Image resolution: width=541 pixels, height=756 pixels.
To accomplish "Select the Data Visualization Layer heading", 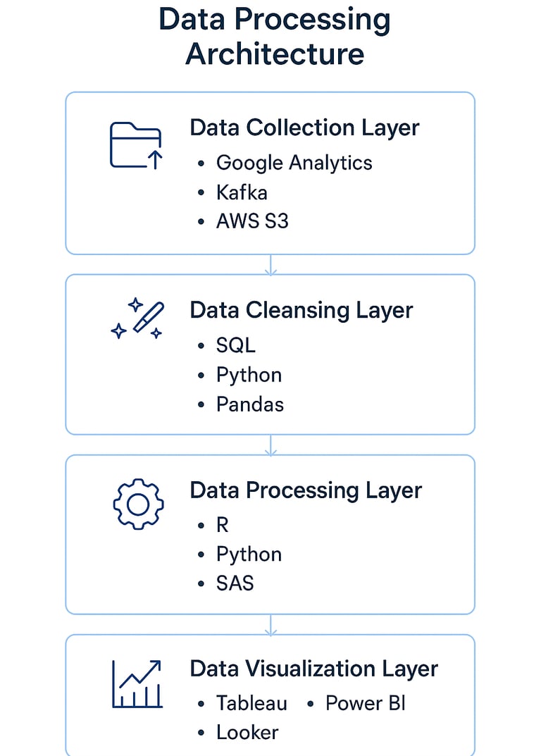I will point(313,669).
